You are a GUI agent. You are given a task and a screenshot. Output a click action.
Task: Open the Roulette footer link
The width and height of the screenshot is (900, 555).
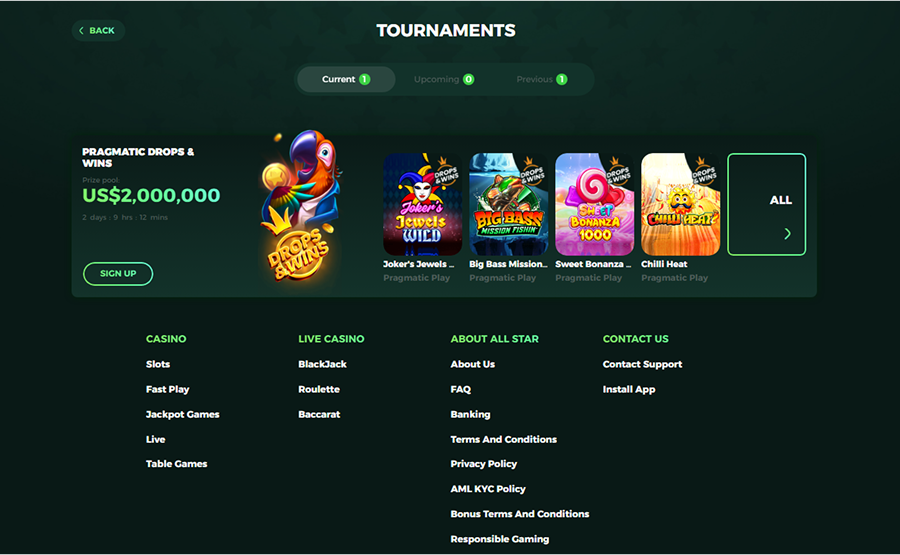click(x=319, y=389)
